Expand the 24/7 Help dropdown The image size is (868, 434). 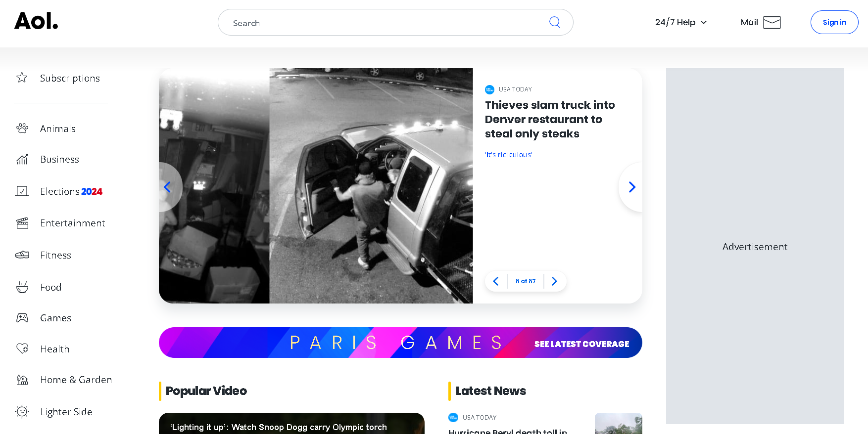[x=681, y=22]
